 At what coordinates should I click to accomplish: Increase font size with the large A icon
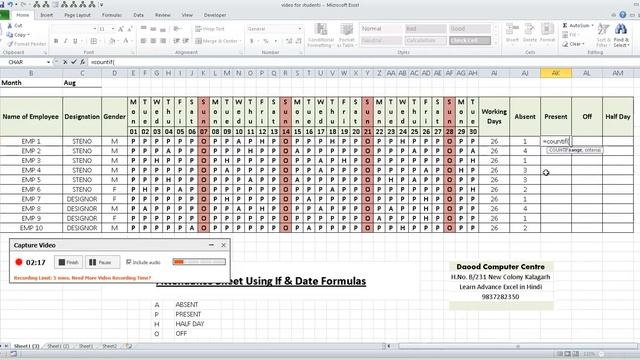click(x=121, y=29)
